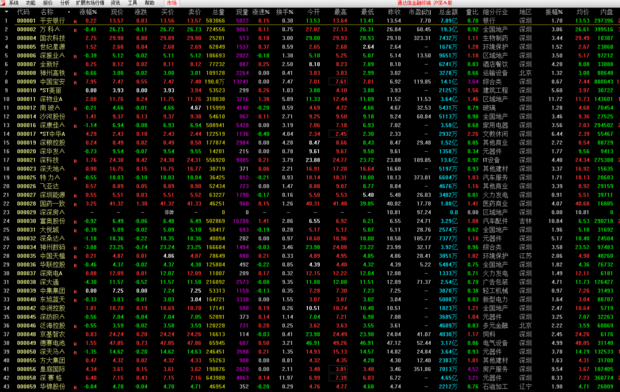The width and height of the screenshot is (620, 392).
Task: Click the red app logo icon beside 系统
Action: 3,3
